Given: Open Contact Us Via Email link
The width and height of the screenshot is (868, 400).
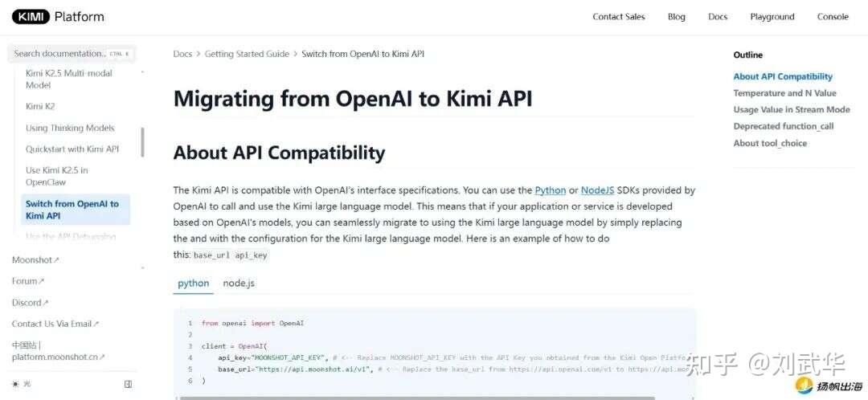Looking at the screenshot, I should 55,324.
